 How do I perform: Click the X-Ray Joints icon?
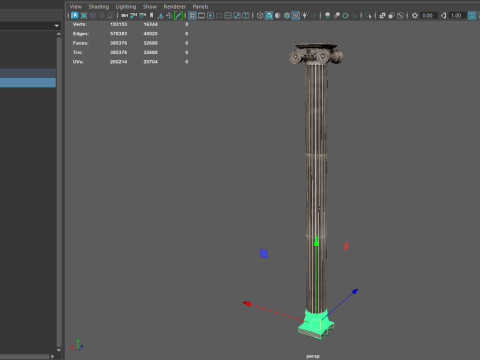coord(400,15)
